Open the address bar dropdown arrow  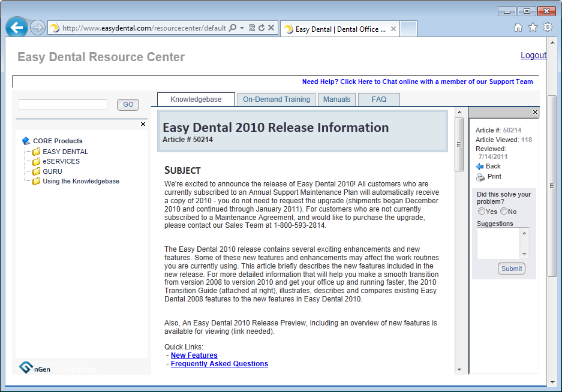[x=242, y=28]
